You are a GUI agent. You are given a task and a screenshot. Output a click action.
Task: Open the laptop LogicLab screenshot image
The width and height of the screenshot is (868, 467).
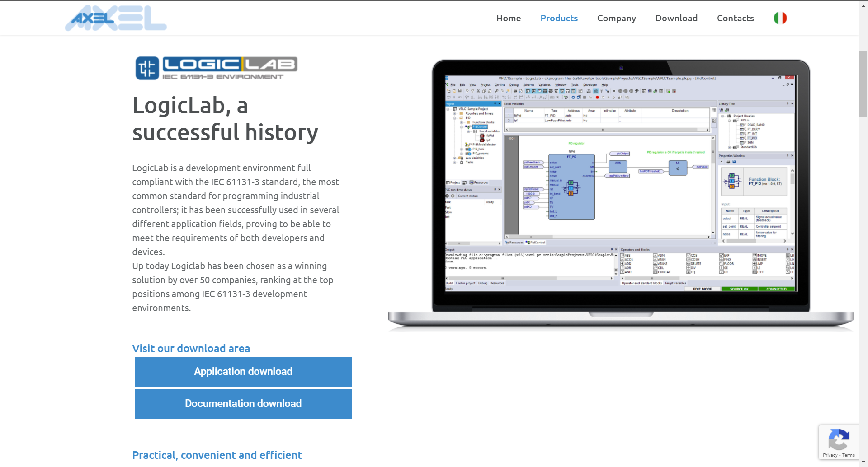coord(621,195)
